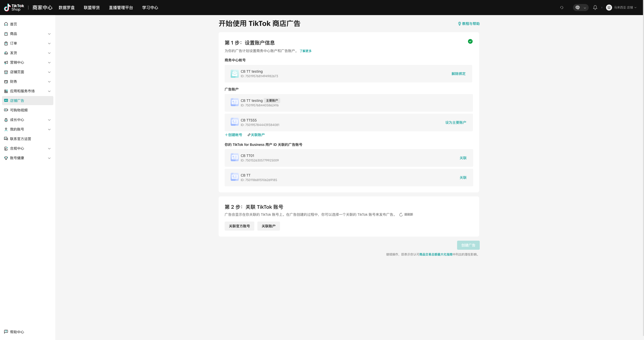
Task: Select the 营销中心 megaphone icon
Action: coord(6,62)
